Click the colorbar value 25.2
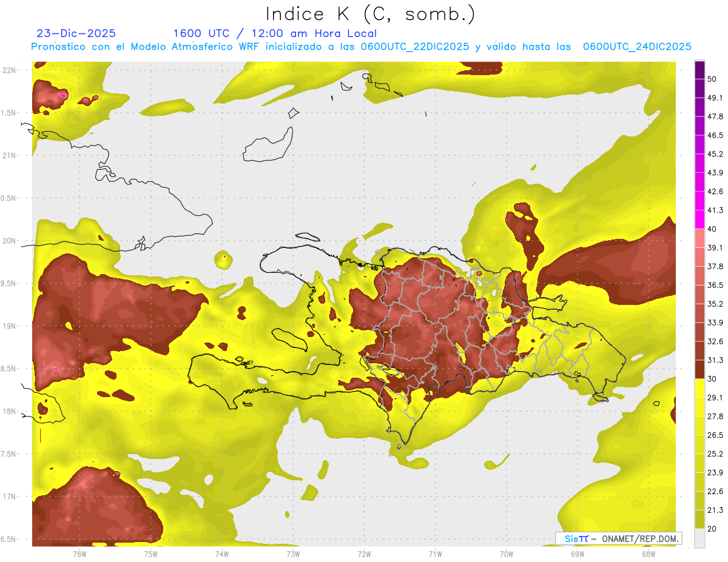This screenshot has width=728, height=562. [715, 454]
